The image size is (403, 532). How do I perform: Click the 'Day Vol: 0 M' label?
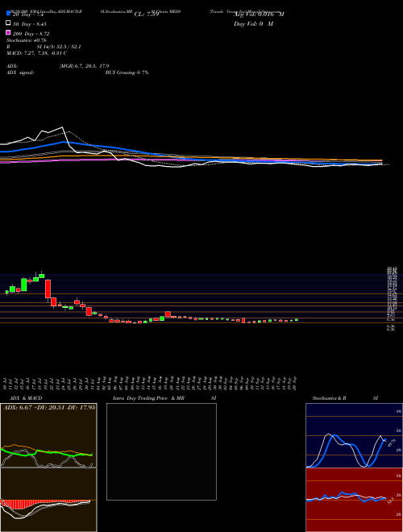(x=253, y=23)
